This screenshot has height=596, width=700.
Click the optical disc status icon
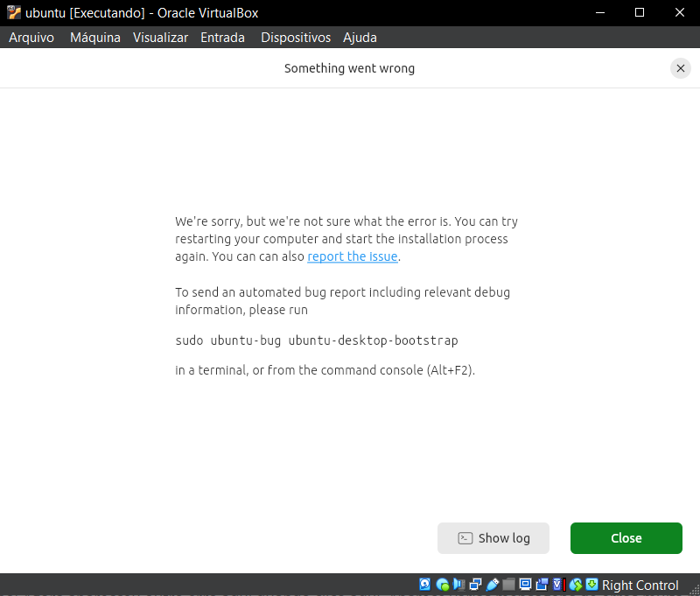[x=443, y=585]
